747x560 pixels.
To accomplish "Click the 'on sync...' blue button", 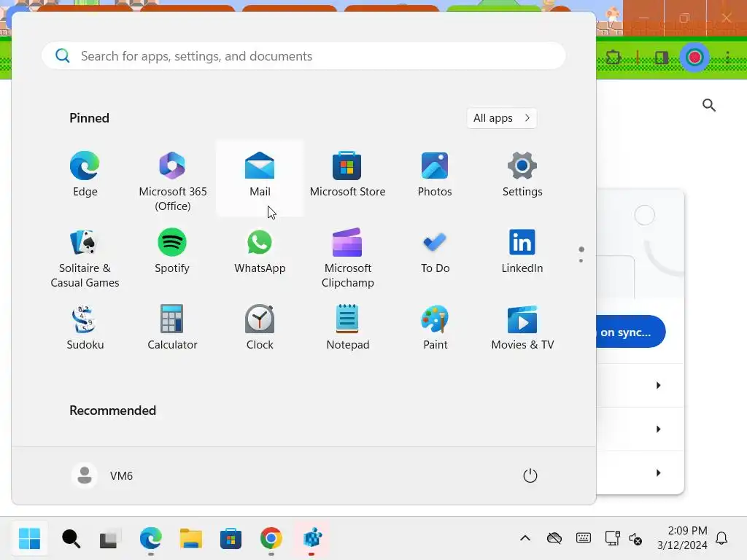I will click(631, 332).
